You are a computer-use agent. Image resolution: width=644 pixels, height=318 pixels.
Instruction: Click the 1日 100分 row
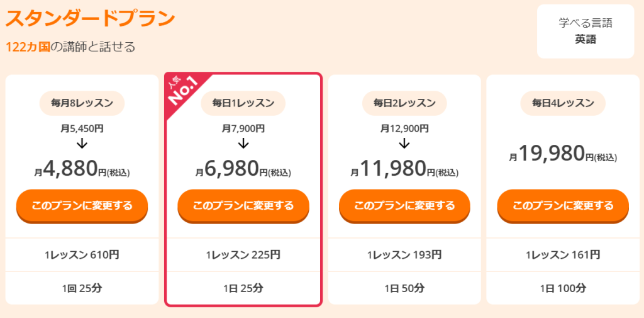tap(563, 288)
